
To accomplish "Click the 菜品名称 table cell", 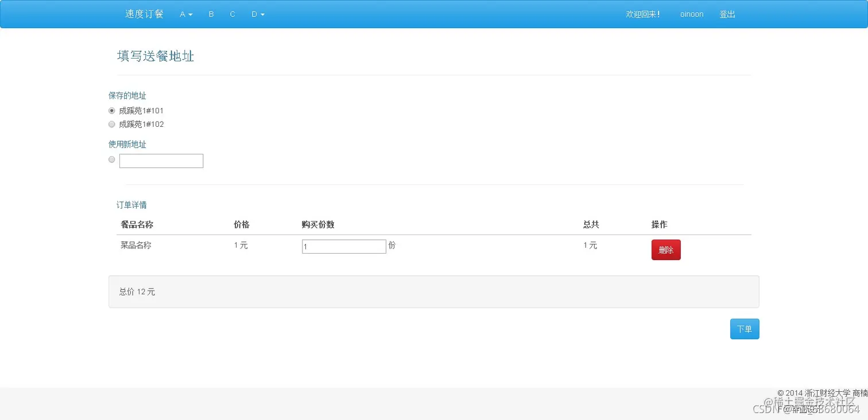I will pos(136,245).
